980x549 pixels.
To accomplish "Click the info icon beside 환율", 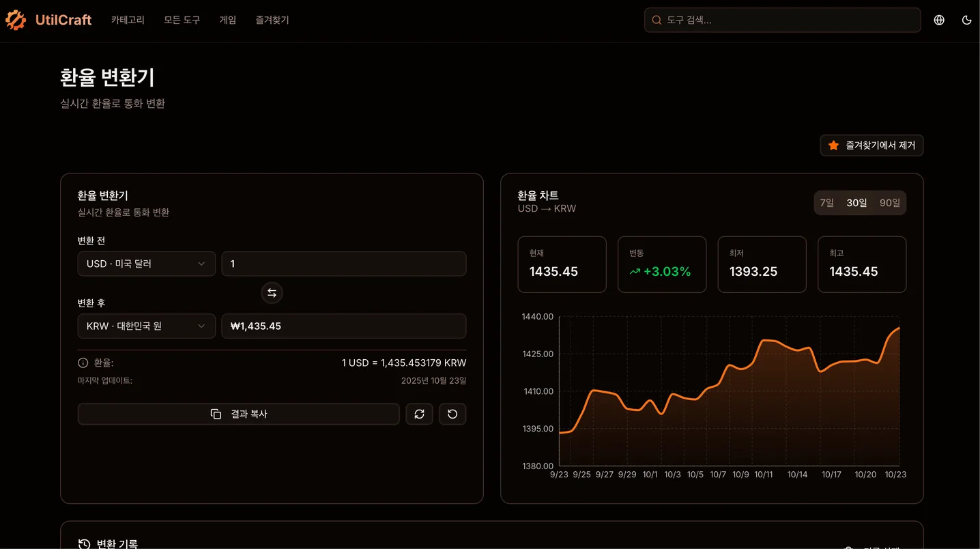I will pos(83,363).
